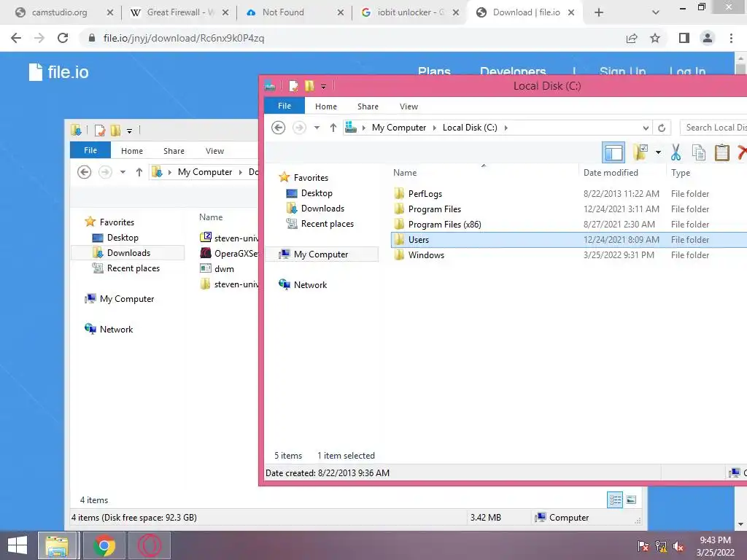Switch Downloads window to details view icon

click(x=615, y=499)
